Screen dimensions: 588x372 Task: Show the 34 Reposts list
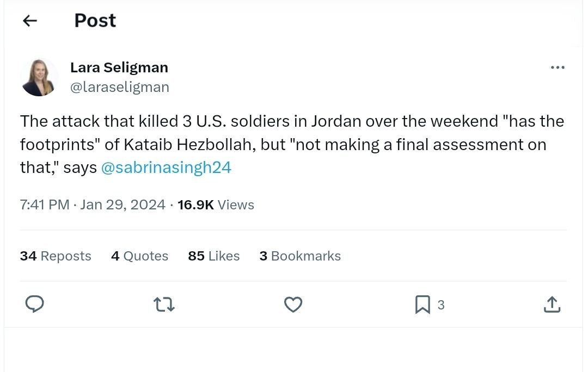pyautogui.click(x=56, y=256)
